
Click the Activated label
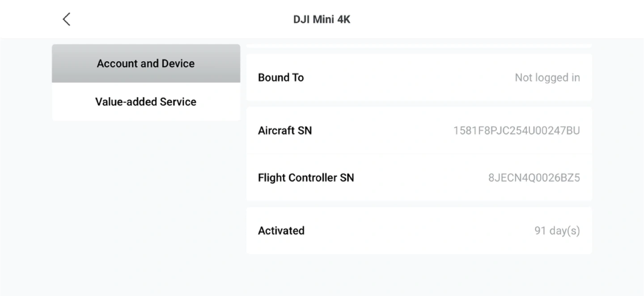[281, 231]
